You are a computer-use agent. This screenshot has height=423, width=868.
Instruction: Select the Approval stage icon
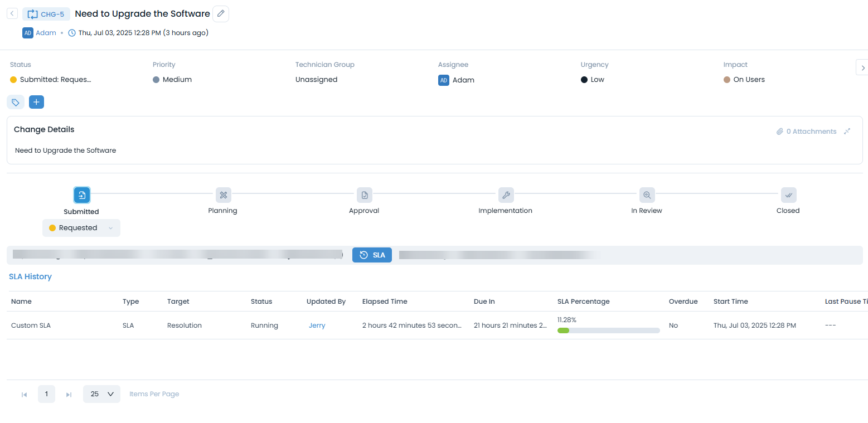[x=364, y=195]
